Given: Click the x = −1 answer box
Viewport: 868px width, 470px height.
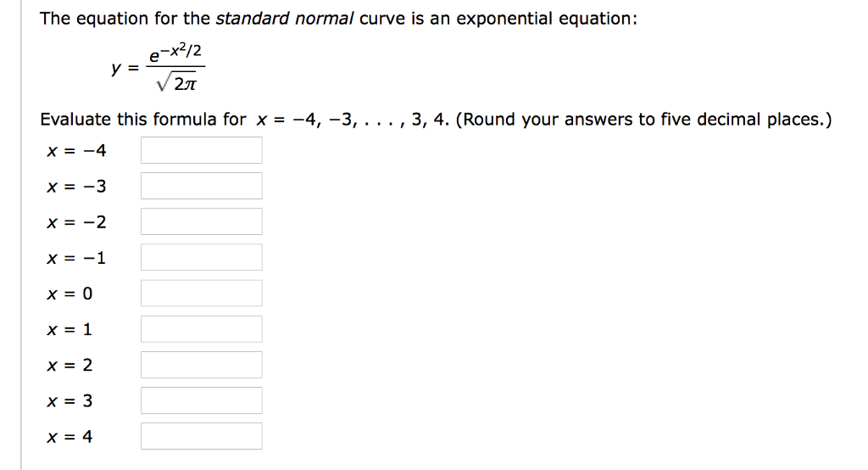Looking at the screenshot, I should tap(202, 257).
